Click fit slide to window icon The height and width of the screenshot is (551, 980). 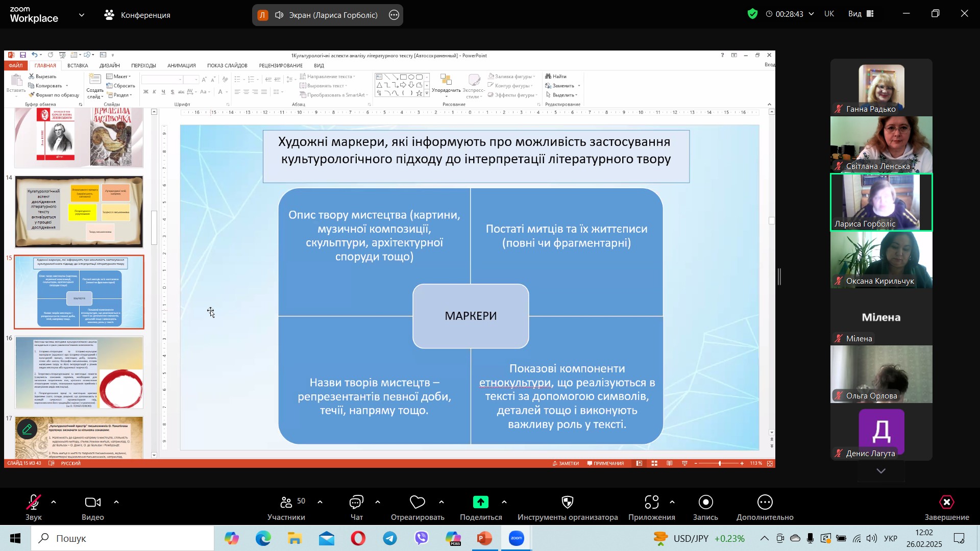click(770, 464)
